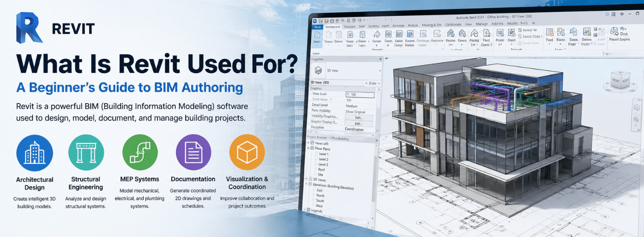The width and height of the screenshot is (644, 237).
Task: Click the View Scale 1 : 100 field
Action: 360,95
